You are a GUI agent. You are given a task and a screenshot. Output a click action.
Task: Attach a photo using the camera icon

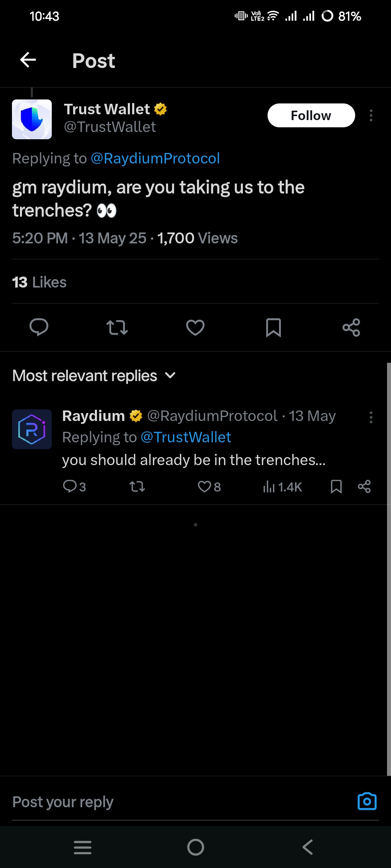(367, 801)
